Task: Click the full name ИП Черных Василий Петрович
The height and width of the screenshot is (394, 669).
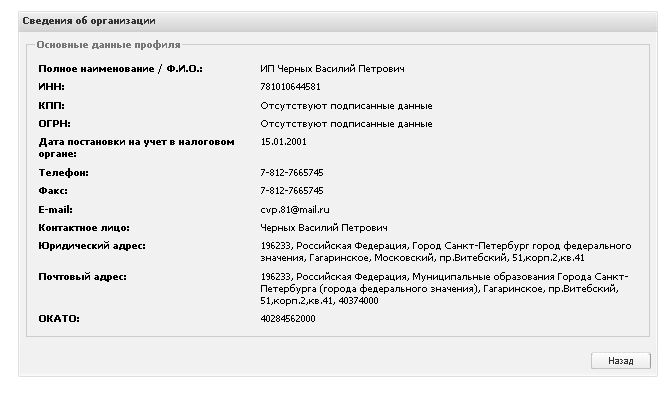Action: coord(332,69)
